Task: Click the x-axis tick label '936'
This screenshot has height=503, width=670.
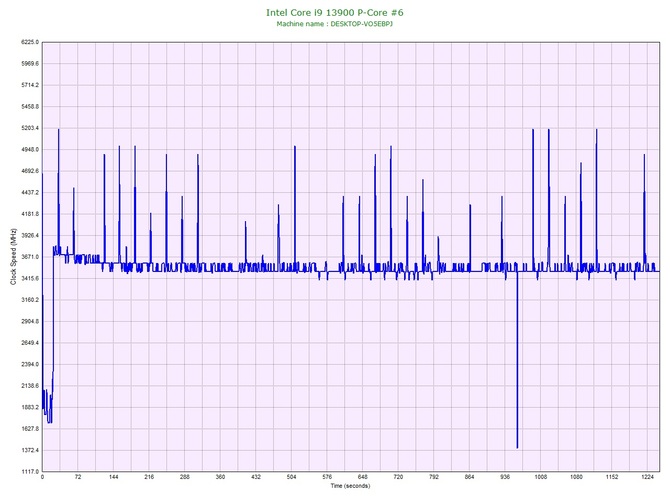Action: click(x=505, y=477)
